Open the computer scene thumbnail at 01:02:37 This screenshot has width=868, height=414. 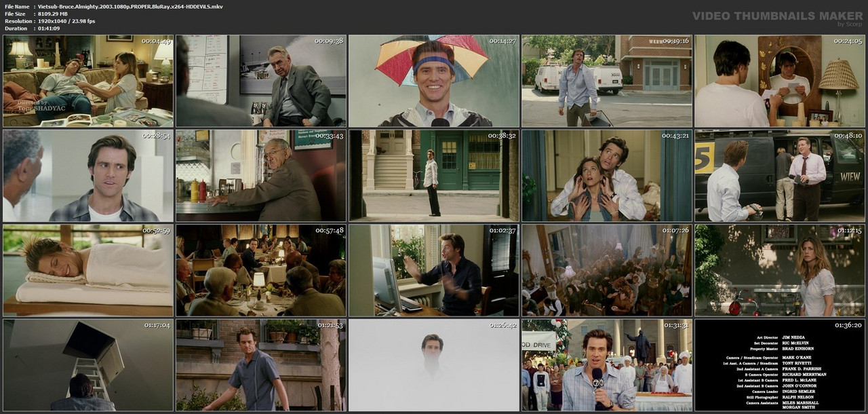pyautogui.click(x=434, y=270)
